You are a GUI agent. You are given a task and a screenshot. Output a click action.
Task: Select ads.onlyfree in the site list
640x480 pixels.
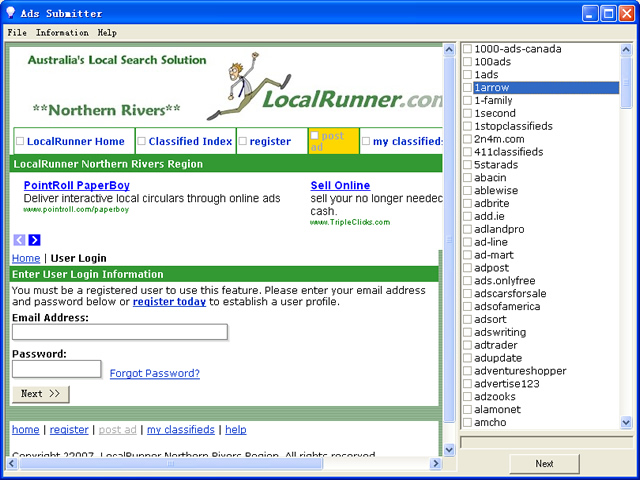coord(504,280)
